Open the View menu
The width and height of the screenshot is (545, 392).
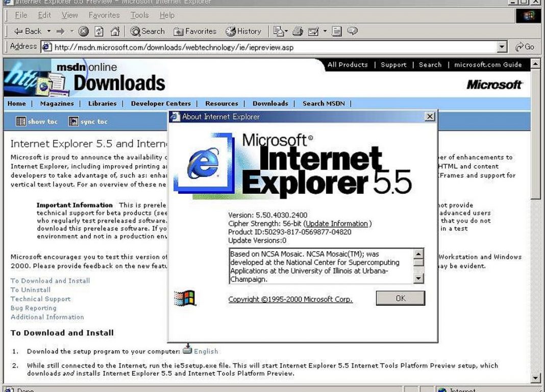tap(69, 15)
